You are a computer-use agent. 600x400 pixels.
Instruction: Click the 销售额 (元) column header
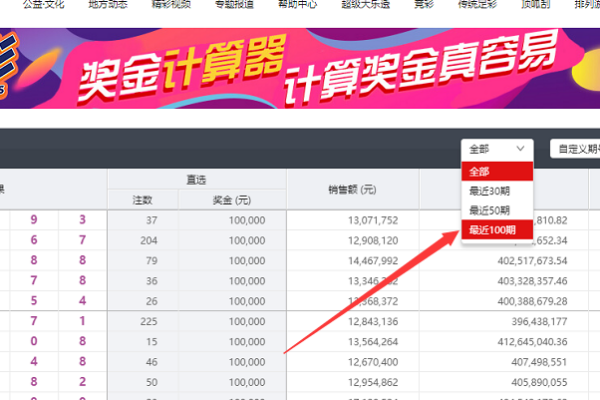click(x=352, y=189)
